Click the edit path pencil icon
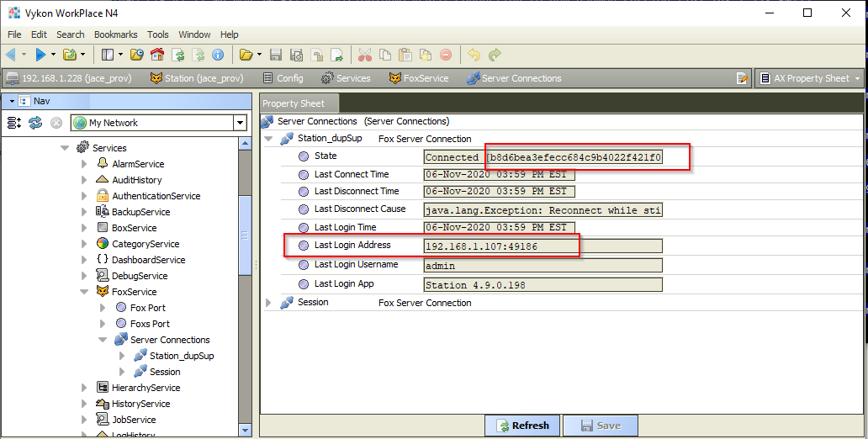Viewport: 868px width, 439px height. click(x=743, y=78)
